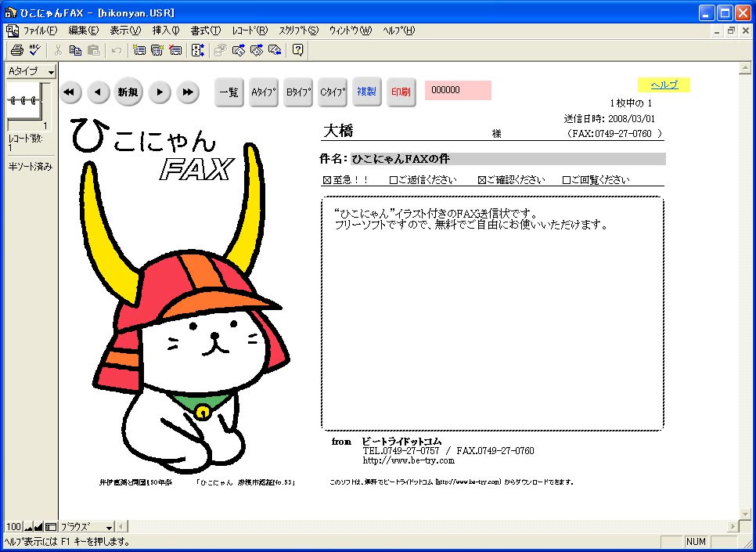The width and height of the screenshot is (756, 552).
Task: Click the question-mark Help toolbar icon
Action: tap(297, 50)
